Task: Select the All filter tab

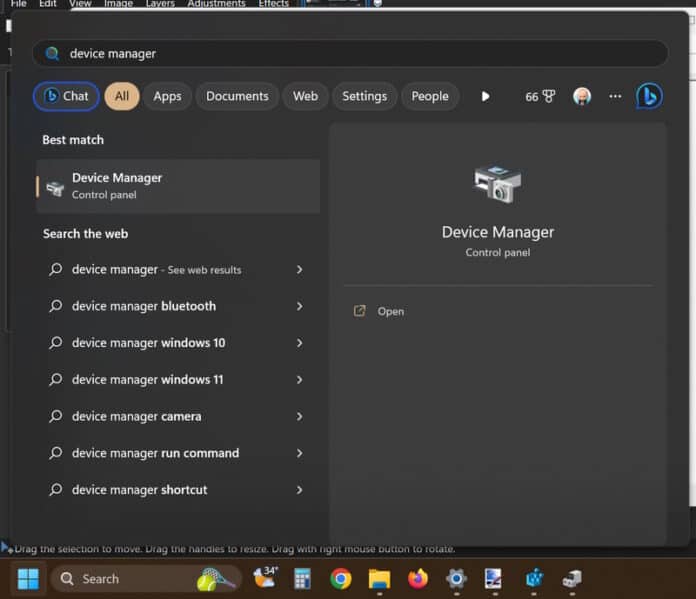Action: (122, 96)
